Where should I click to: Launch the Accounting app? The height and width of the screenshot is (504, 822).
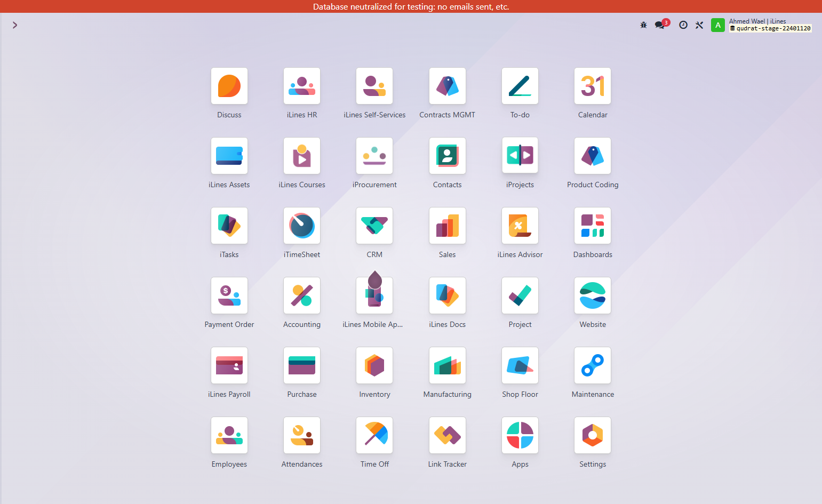(x=302, y=295)
